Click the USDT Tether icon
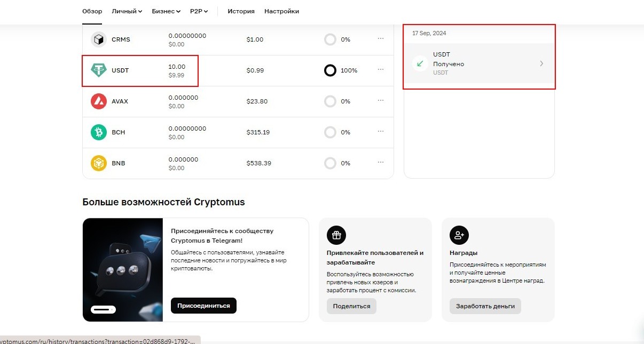The height and width of the screenshot is (344, 644). 99,70
